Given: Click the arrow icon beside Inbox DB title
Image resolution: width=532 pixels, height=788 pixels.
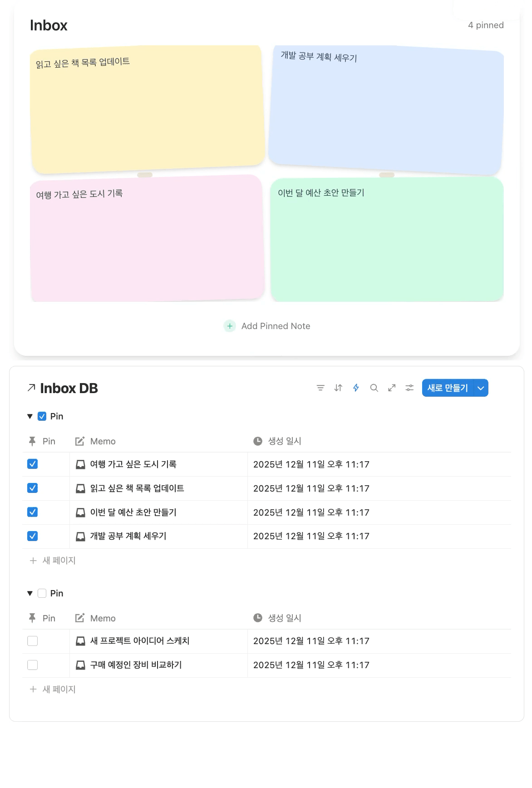Looking at the screenshot, I should click(x=31, y=388).
